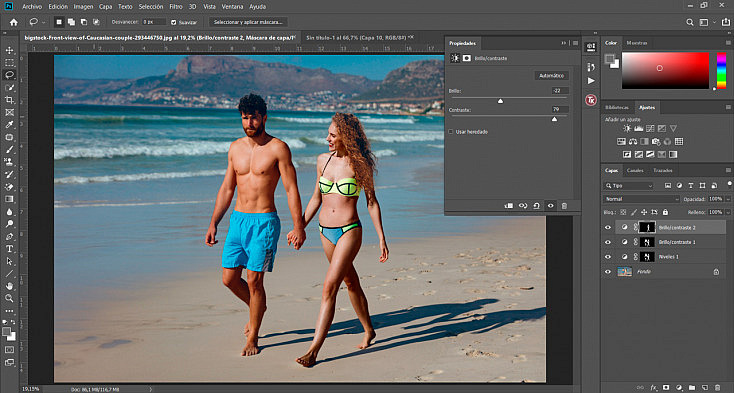734x393 pixels.
Task: Click the Actions play button in side dock
Action: [591, 81]
